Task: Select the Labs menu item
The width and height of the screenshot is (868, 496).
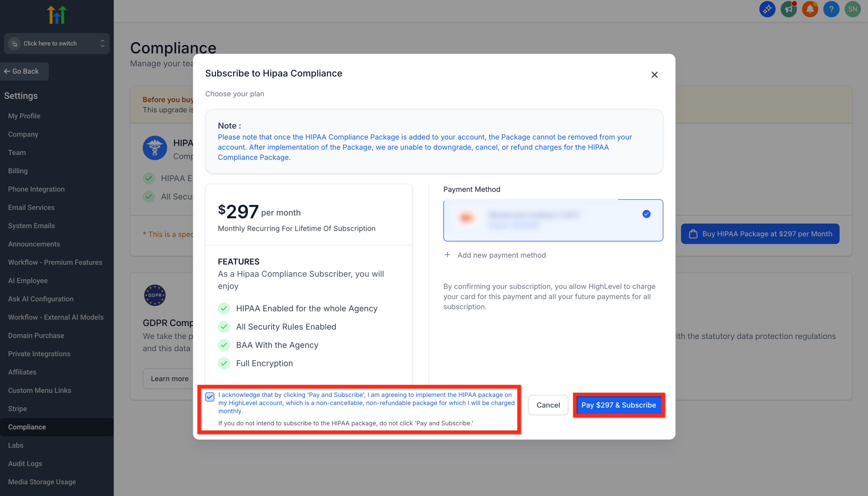Action: click(x=15, y=445)
